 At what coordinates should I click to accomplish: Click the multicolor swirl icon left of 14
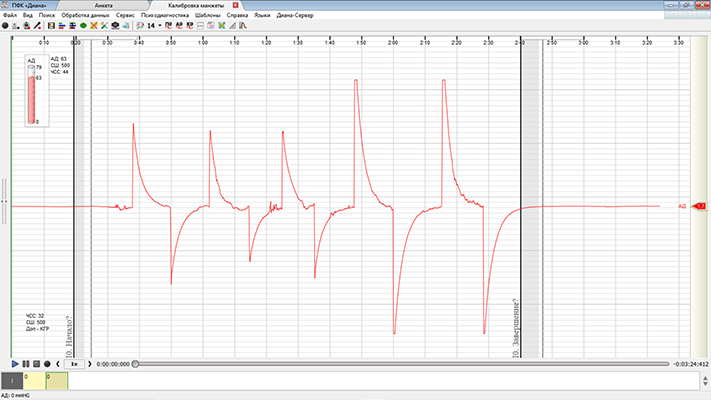[x=140, y=26]
